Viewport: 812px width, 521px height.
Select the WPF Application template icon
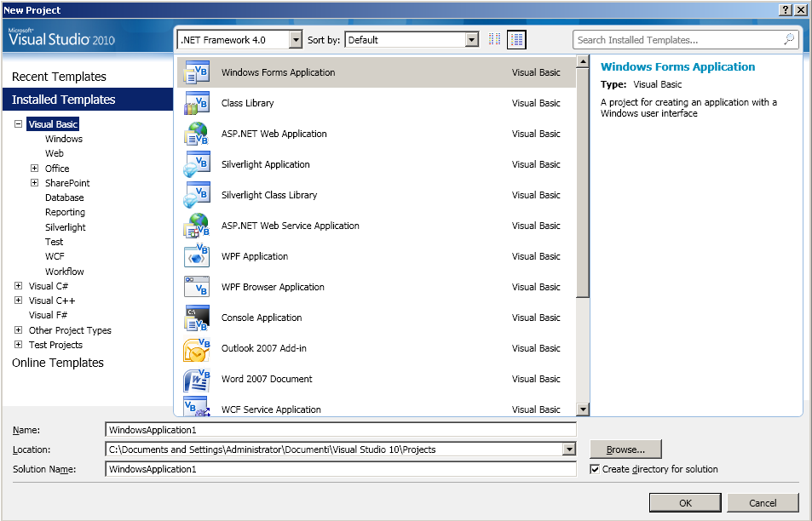[197, 256]
